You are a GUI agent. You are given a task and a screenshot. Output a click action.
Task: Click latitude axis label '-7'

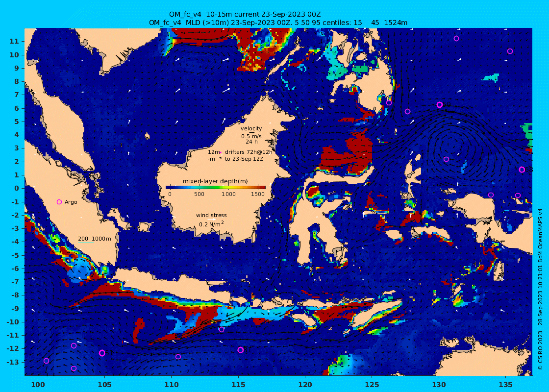[x=14, y=282]
